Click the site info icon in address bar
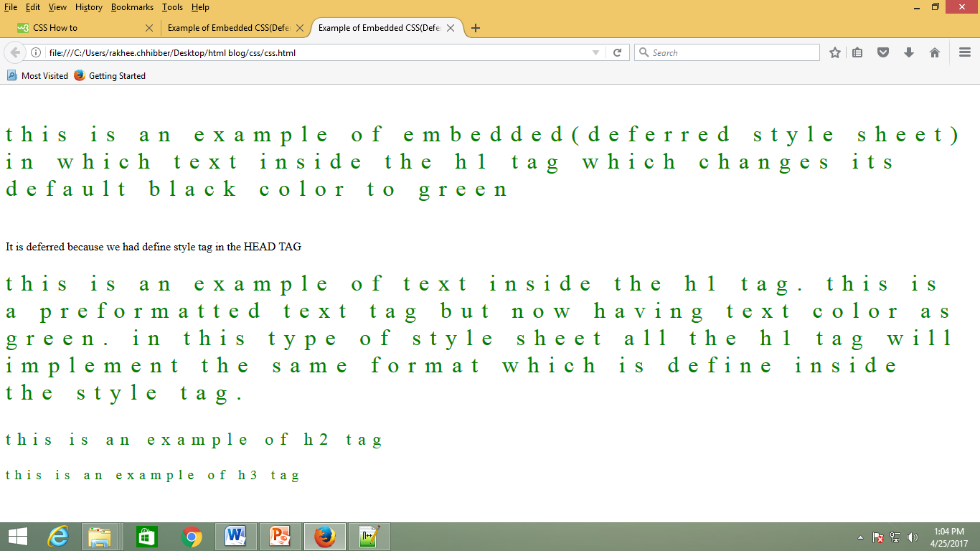Screen dimensions: 980x551 pos(34,52)
